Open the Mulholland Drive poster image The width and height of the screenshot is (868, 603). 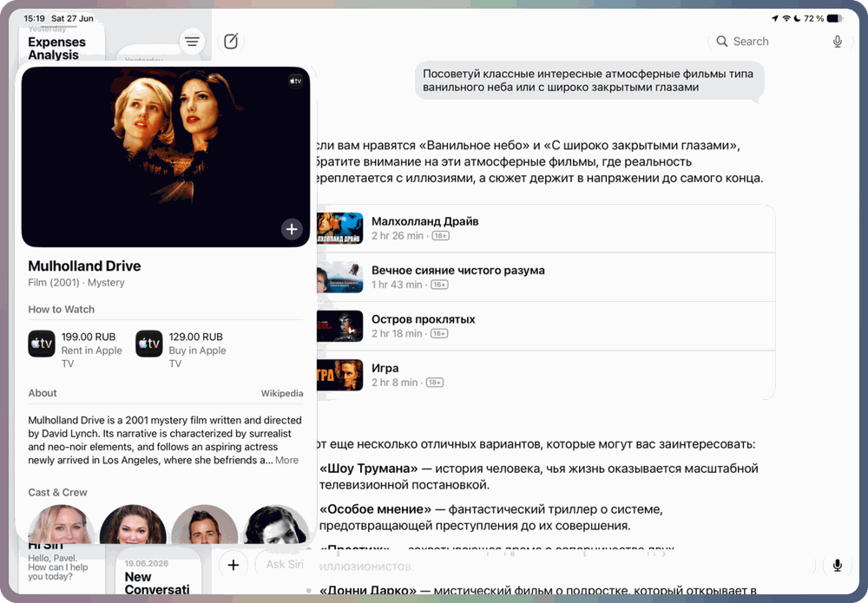166,157
